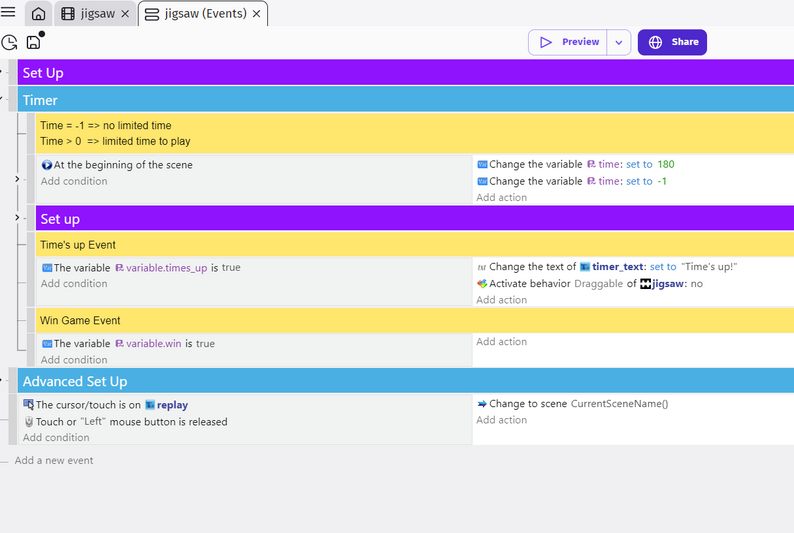
Task: Open the version history clock icon
Action: (9, 43)
